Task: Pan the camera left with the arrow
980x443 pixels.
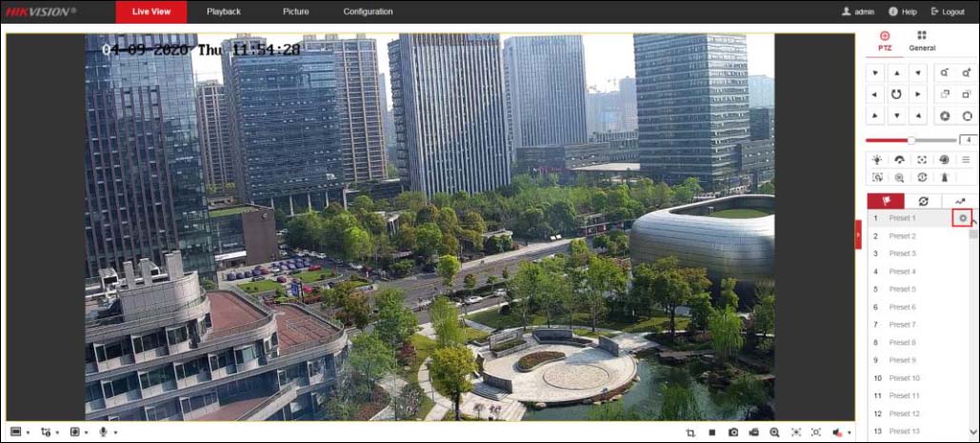Action: [x=875, y=94]
